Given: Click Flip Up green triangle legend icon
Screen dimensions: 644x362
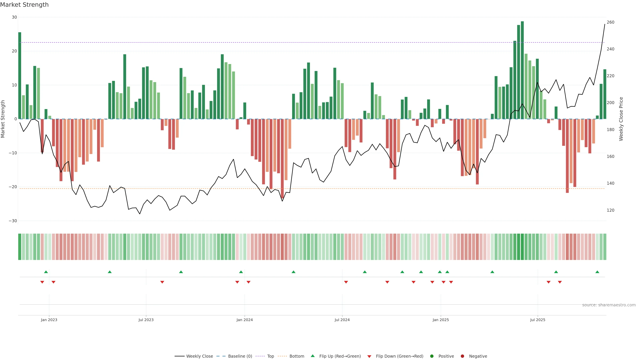Looking at the screenshot, I should click(312, 356).
